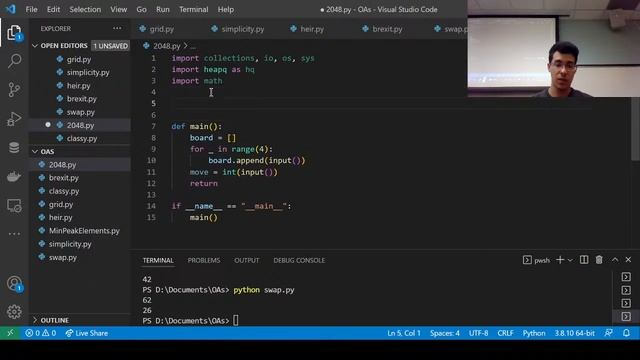Open the Docker view icon
Image resolution: width=640 pixels, height=360 pixels.
pos(14,177)
